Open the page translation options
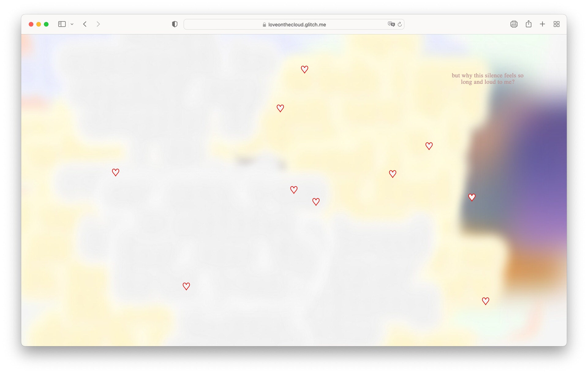Screen dimensions: 588x374 391,24
